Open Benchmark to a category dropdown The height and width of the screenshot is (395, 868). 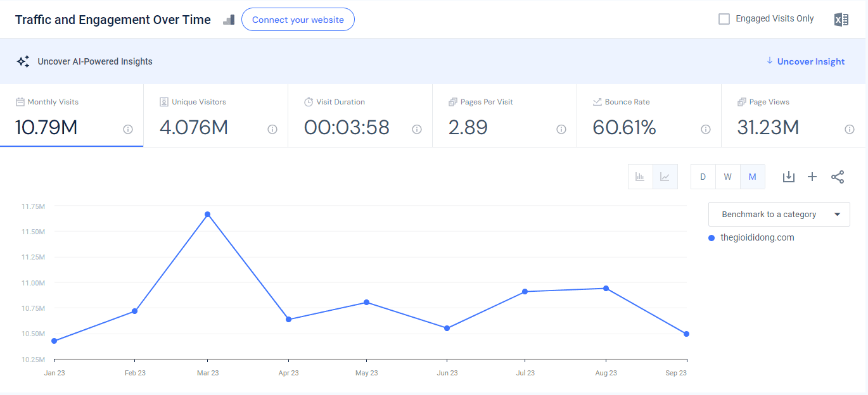(779, 214)
